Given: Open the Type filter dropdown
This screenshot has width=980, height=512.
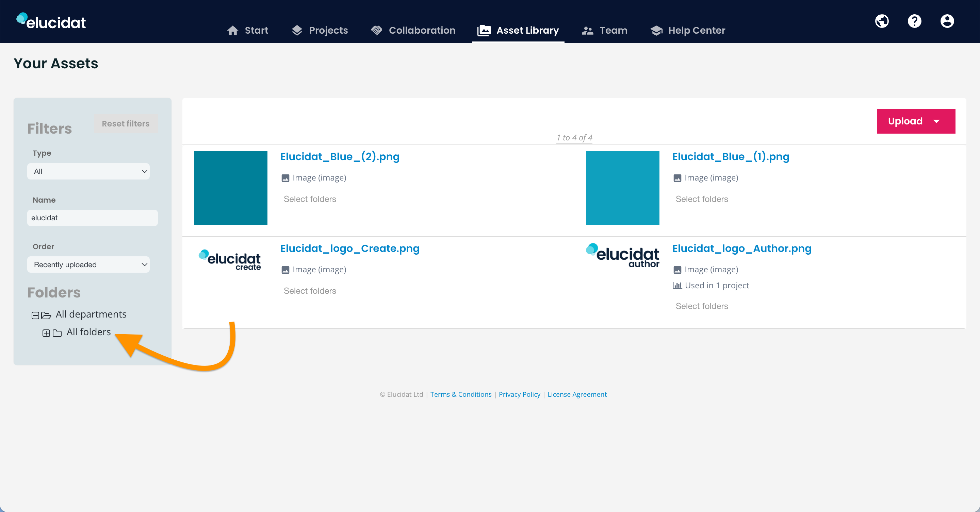Looking at the screenshot, I should pyautogui.click(x=88, y=171).
